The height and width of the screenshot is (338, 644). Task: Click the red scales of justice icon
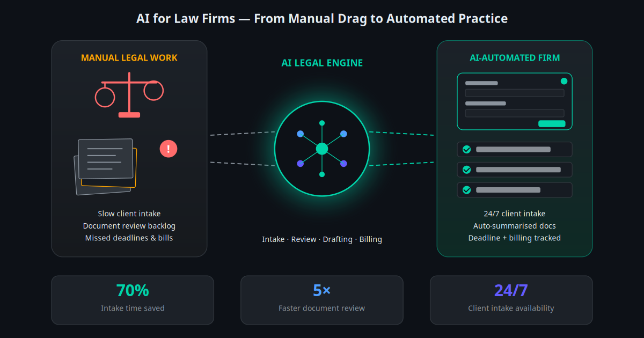[129, 96]
